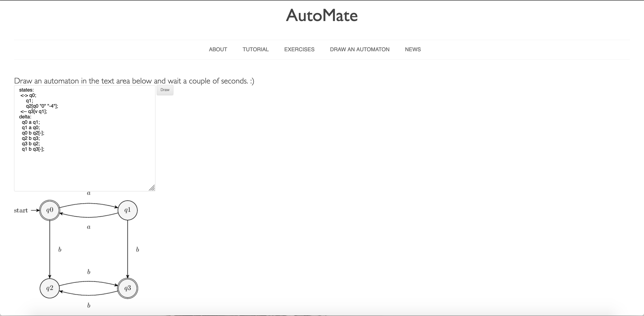Go to the TUTORIAL page
The height and width of the screenshot is (316, 644).
pyautogui.click(x=256, y=49)
